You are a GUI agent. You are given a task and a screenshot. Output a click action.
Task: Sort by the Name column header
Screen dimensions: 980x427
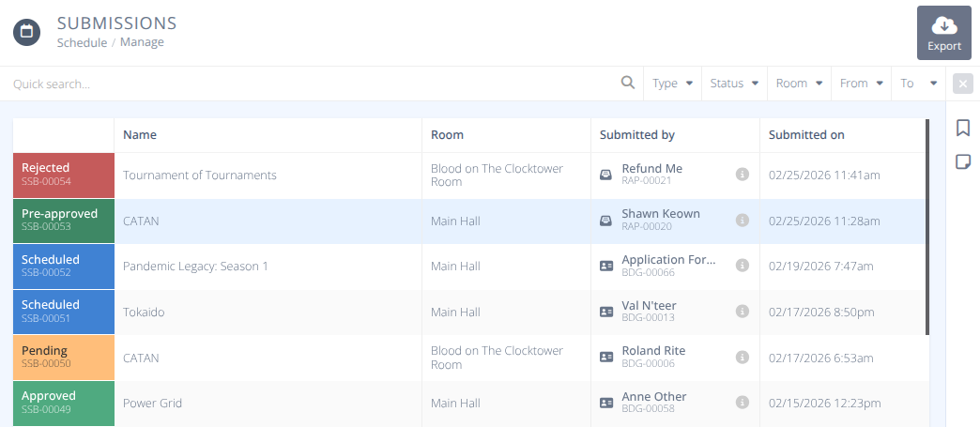point(140,135)
